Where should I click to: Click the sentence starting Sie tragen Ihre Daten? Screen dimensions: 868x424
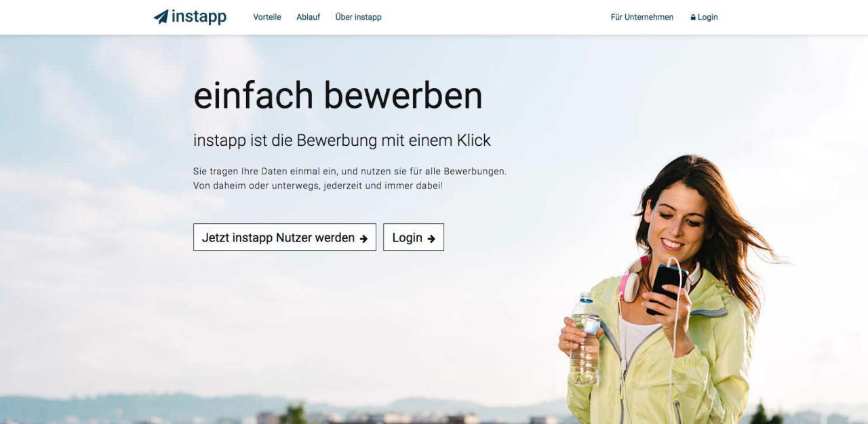(350, 171)
